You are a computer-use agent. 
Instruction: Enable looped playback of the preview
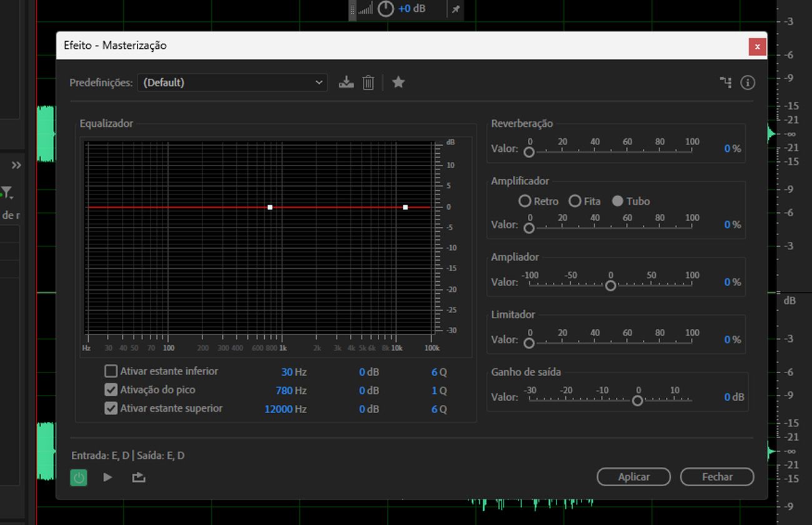coord(137,477)
